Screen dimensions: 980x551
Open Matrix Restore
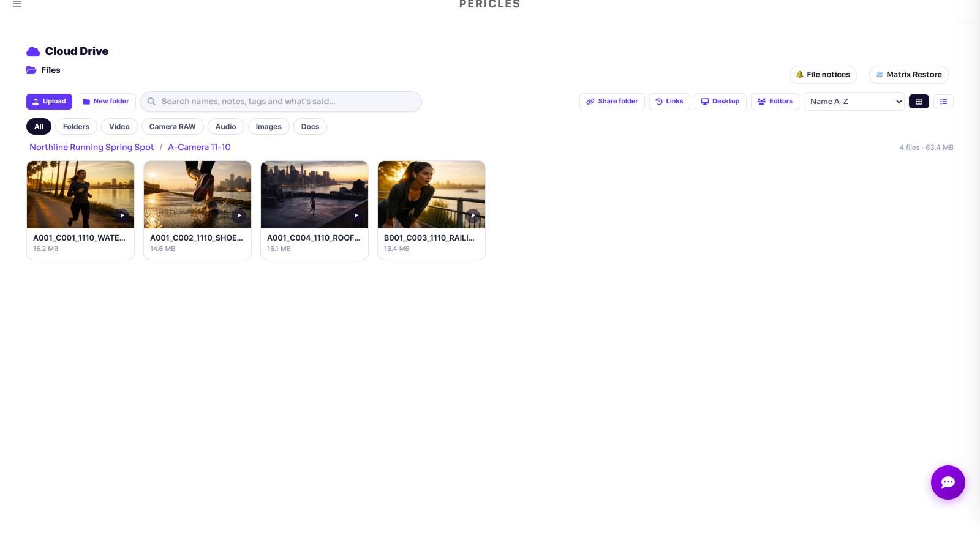coord(908,75)
